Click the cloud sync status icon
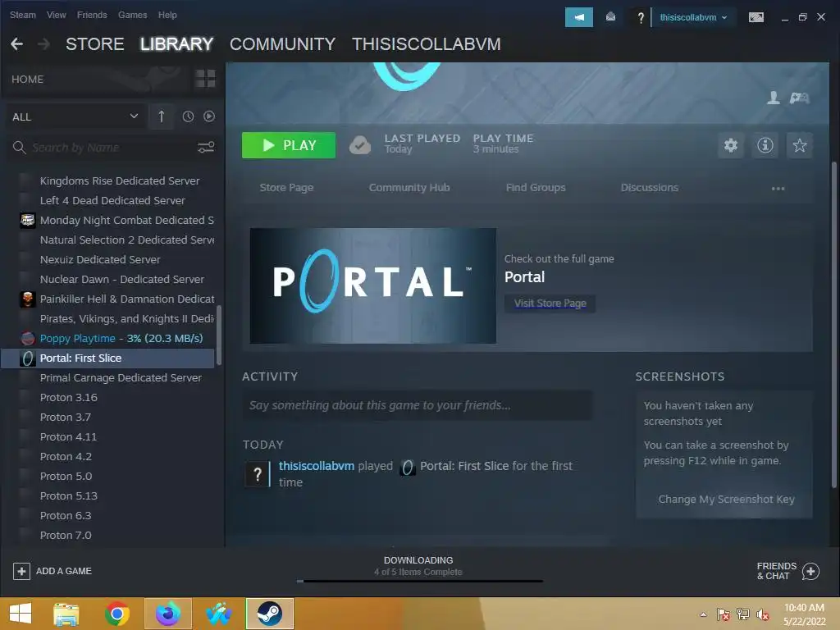 (x=360, y=145)
